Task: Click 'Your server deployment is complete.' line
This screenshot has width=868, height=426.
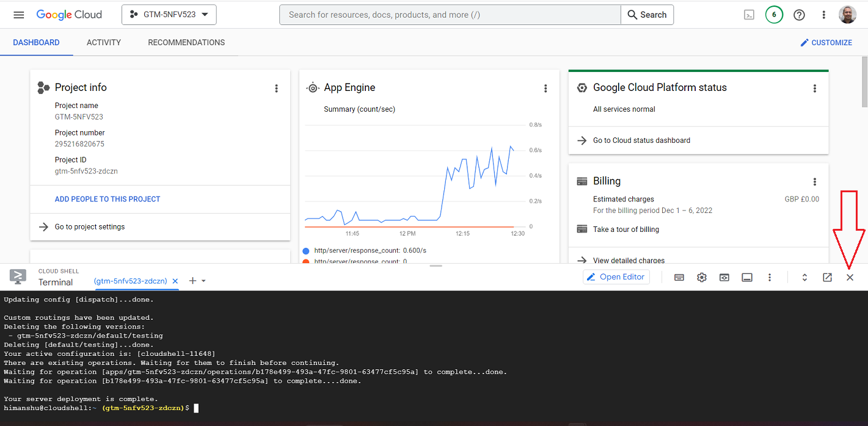Action: pos(81,399)
